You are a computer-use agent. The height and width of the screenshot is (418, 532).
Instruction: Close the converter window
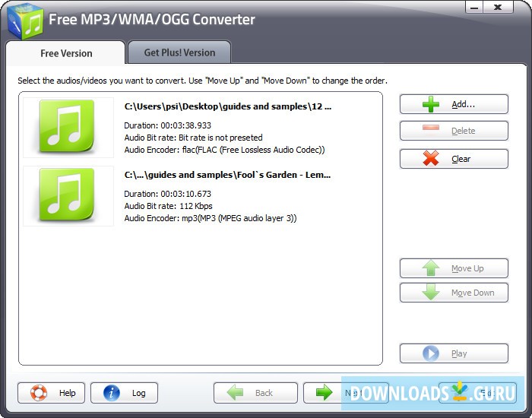(x=498, y=7)
